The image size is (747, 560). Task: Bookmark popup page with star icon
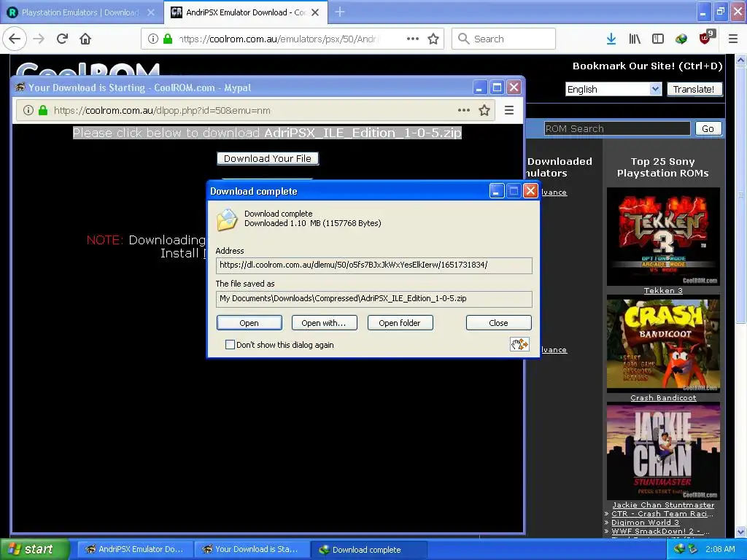484,111
